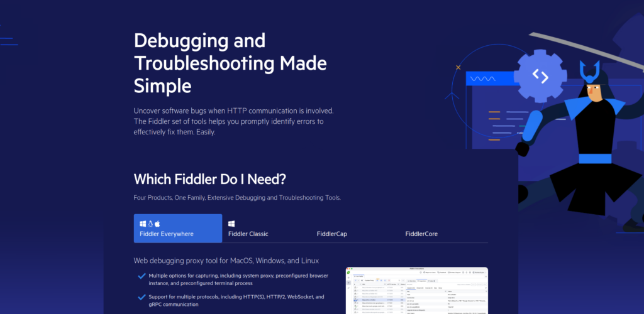Click the Windows logo above Fiddler Classic
Screen dimensions: 644x314
tap(231, 224)
